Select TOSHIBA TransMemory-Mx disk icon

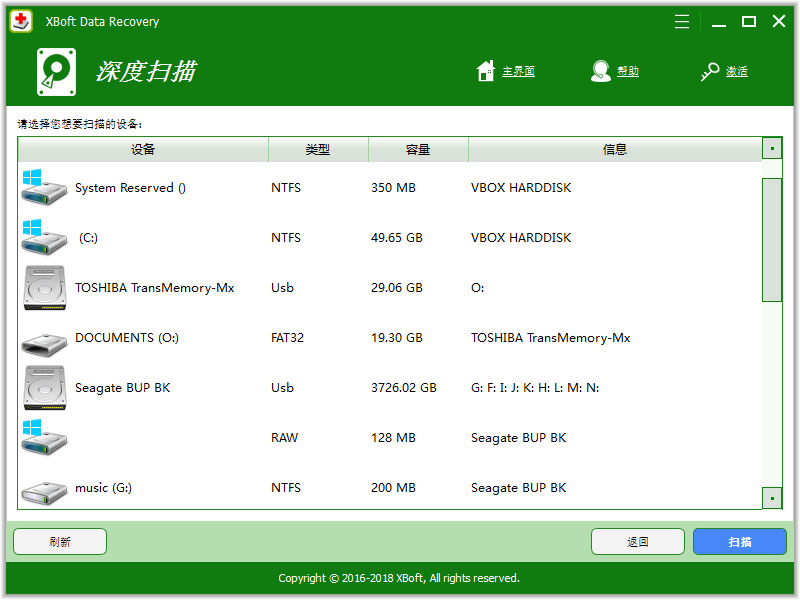click(45, 287)
